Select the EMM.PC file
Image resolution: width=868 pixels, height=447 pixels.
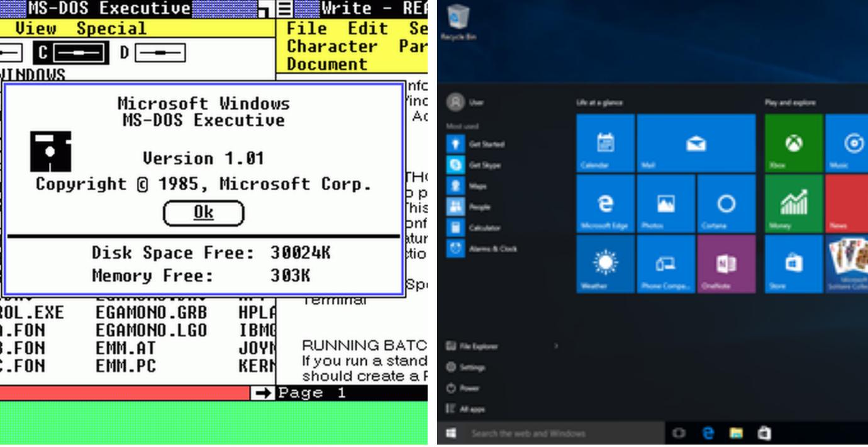pyautogui.click(x=126, y=366)
